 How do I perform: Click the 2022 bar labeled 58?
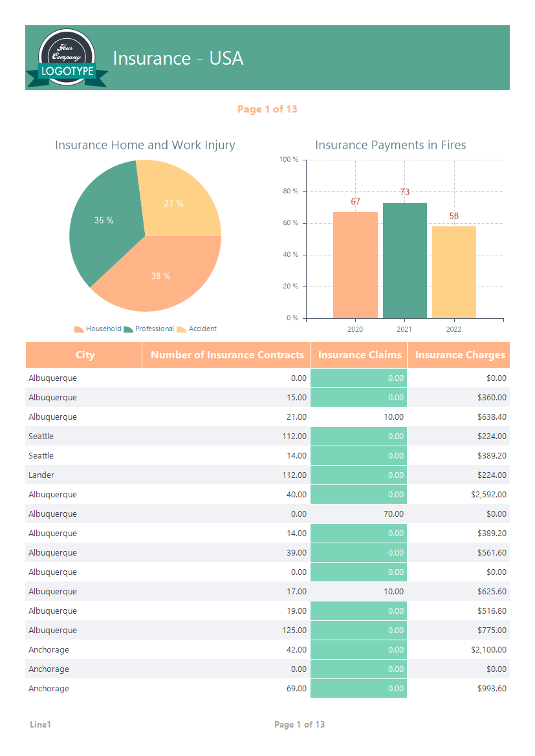click(x=454, y=272)
